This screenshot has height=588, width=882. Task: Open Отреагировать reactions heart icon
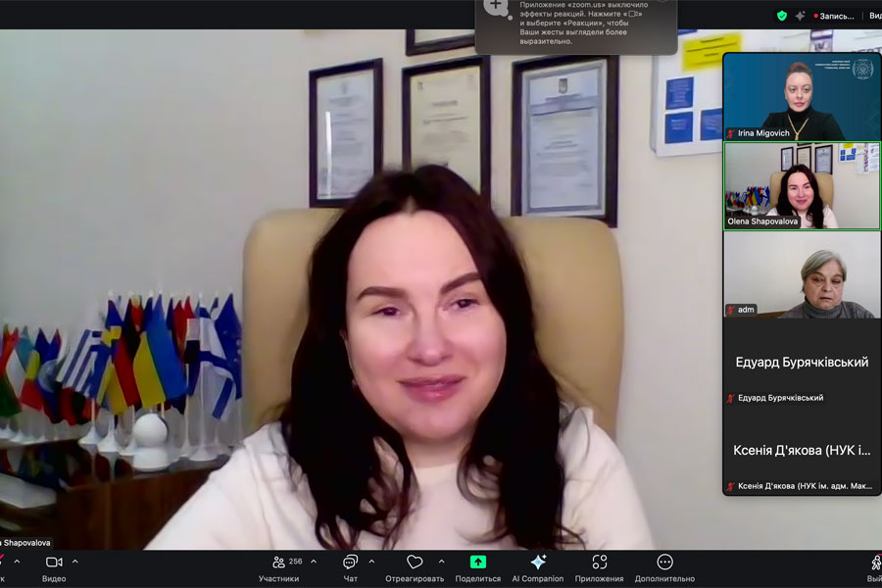[415, 563]
